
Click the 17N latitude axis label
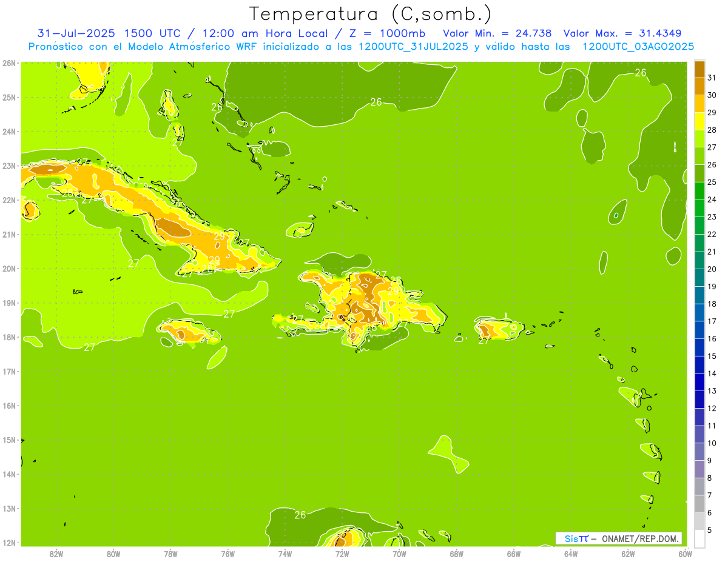pyautogui.click(x=8, y=372)
